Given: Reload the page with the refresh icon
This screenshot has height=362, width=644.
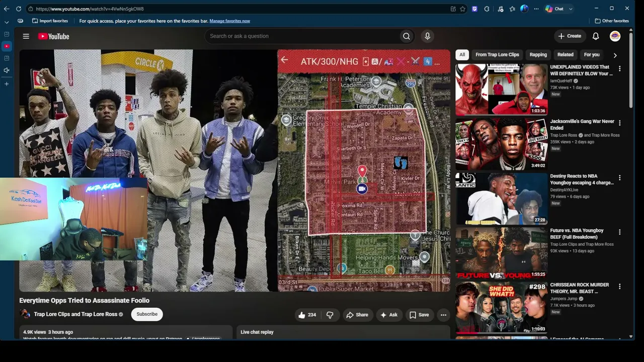Looking at the screenshot, I should pyautogui.click(x=19, y=9).
